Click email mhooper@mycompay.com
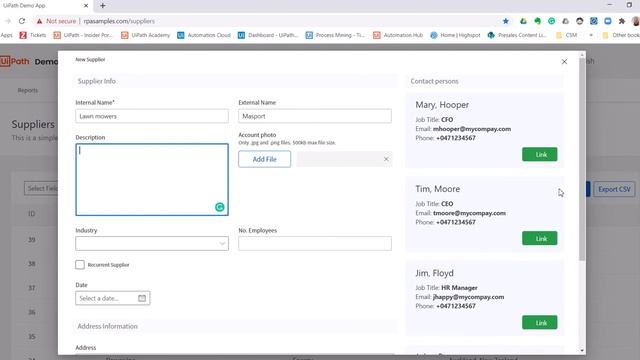Viewport: 640px width, 360px height. pyautogui.click(x=472, y=129)
